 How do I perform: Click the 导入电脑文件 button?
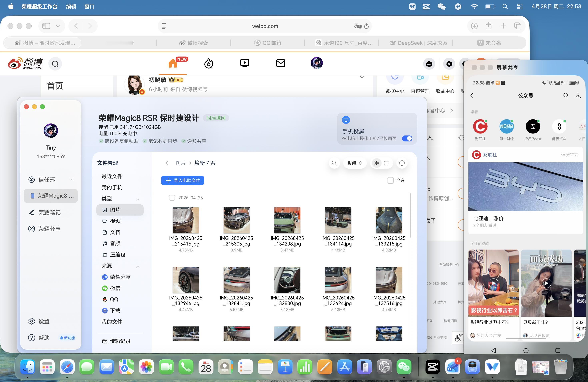(183, 180)
